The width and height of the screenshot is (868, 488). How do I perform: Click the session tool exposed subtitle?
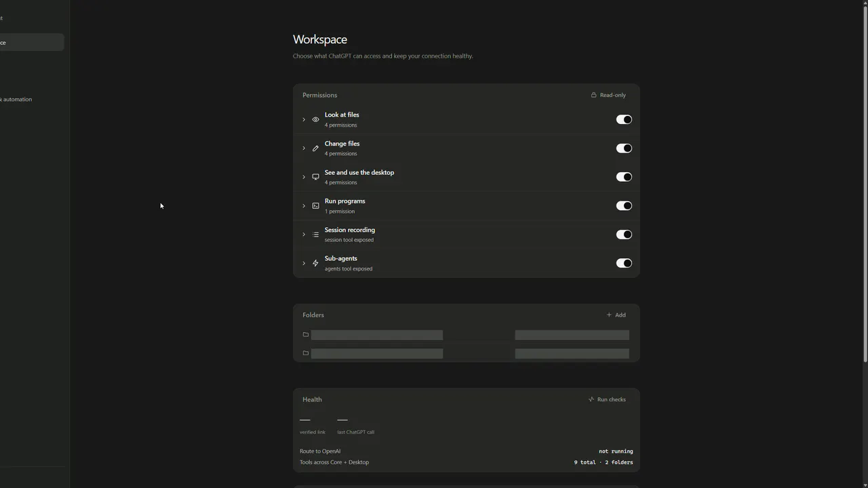(x=349, y=240)
